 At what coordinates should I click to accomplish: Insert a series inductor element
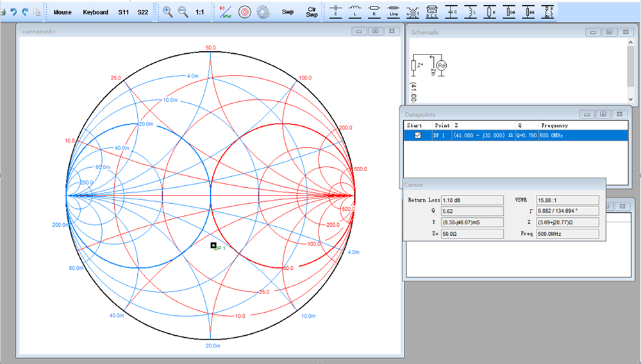[x=354, y=12]
